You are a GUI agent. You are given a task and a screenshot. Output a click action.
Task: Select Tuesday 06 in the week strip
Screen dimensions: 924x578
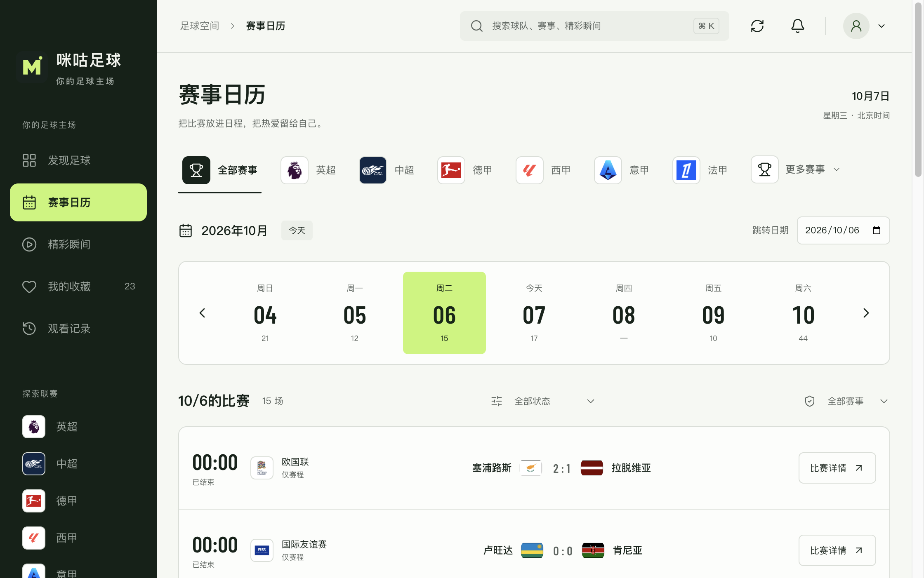tap(444, 313)
